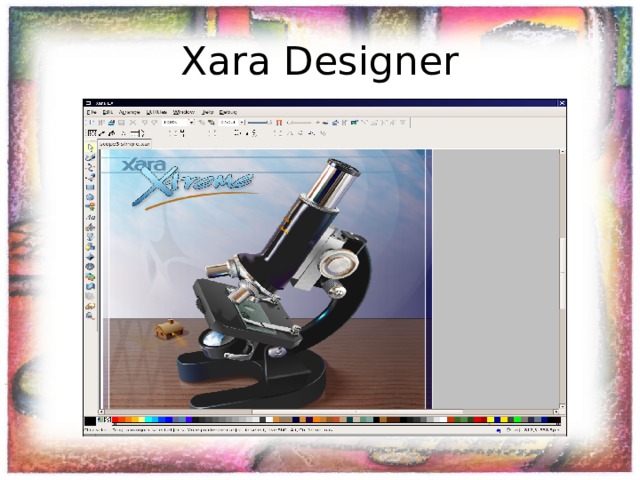Click the vertical scrollbar beside the canvas
Viewport: 640px width, 480px height.
(562, 279)
